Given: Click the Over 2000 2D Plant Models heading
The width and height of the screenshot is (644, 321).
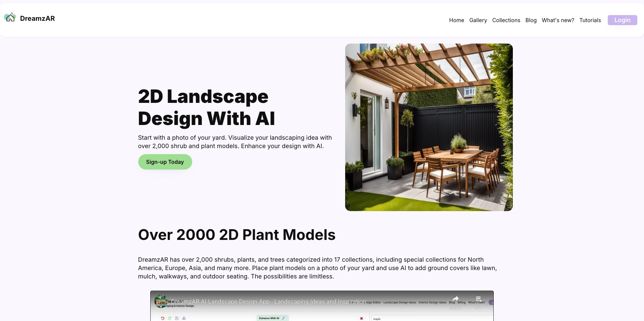Looking at the screenshot, I should click(237, 235).
